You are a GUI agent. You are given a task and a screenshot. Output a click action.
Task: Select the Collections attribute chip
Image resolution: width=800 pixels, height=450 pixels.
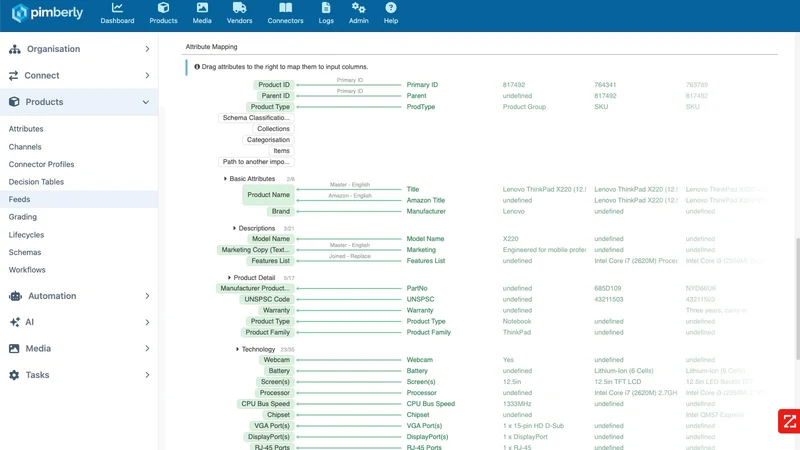click(273, 129)
